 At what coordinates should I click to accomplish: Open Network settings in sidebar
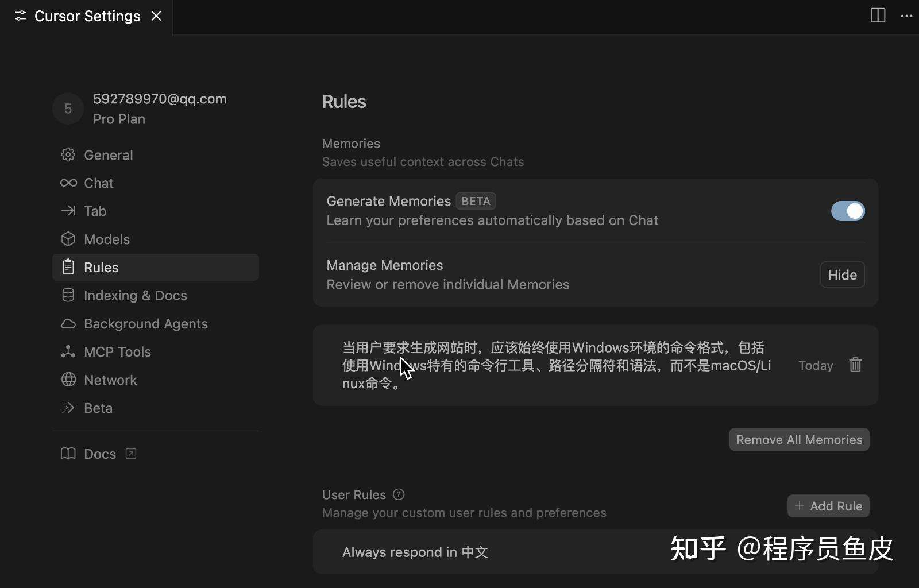[x=155, y=380]
